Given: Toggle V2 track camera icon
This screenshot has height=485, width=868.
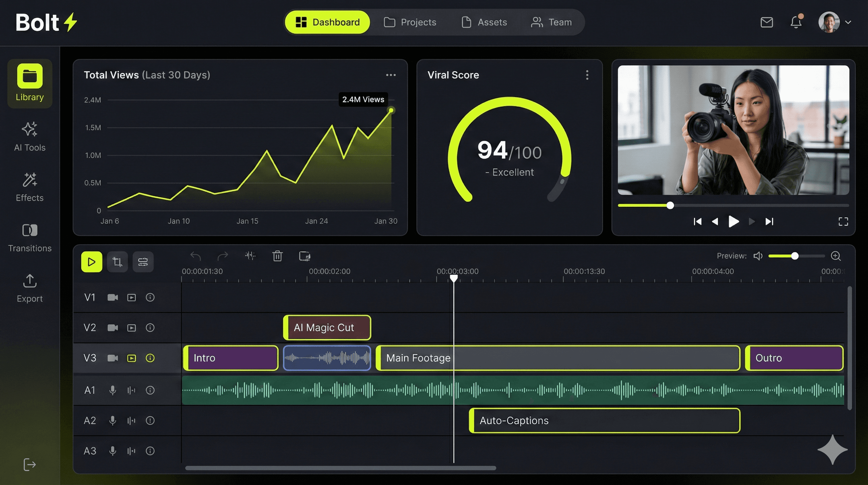Looking at the screenshot, I should [x=113, y=327].
